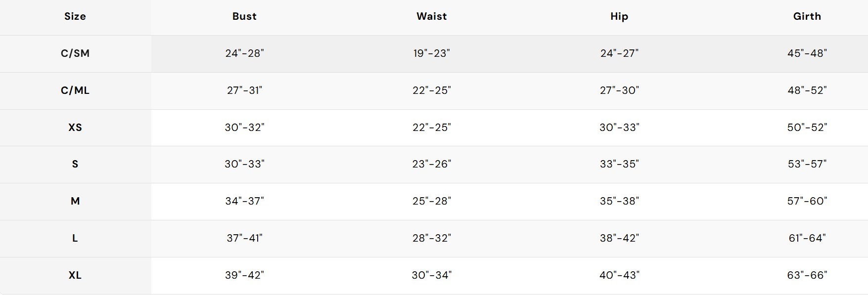Screen dimensions: 868x295
Task: Click the XS hip value 30"-33"
Action: [x=619, y=127]
